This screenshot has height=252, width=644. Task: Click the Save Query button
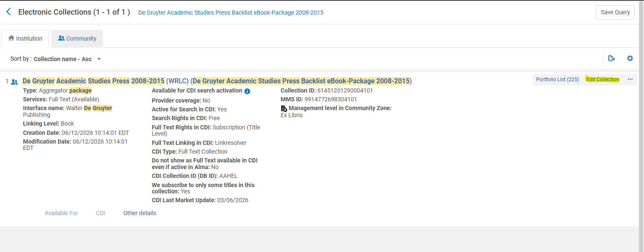(615, 12)
